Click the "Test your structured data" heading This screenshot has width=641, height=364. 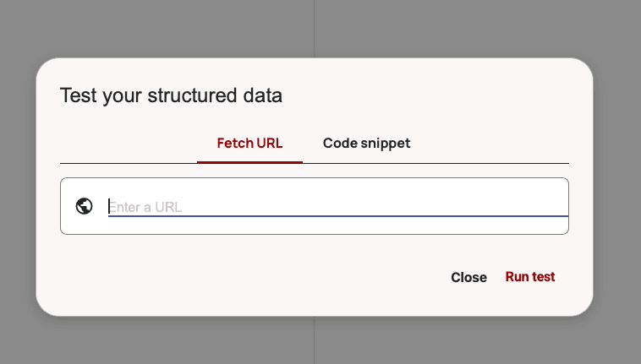(x=171, y=95)
